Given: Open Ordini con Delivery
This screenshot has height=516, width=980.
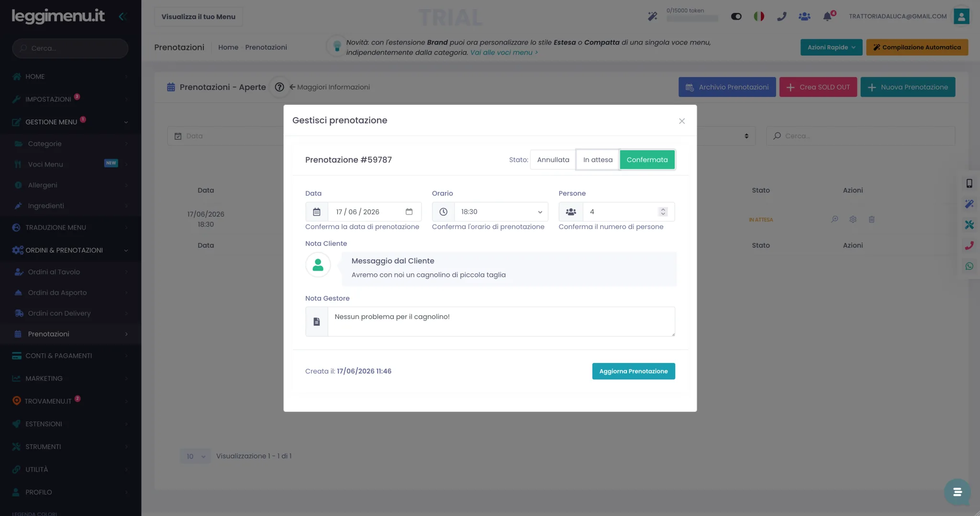Looking at the screenshot, I should (70, 313).
